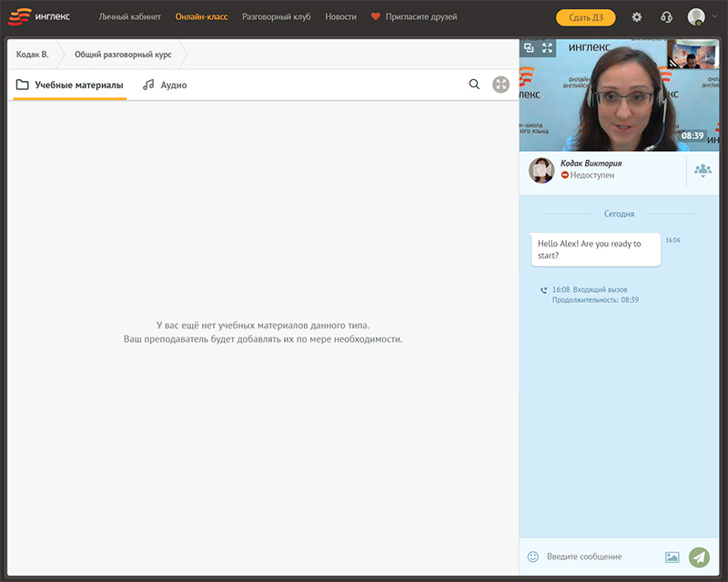Expand the participants group list

coord(703,170)
